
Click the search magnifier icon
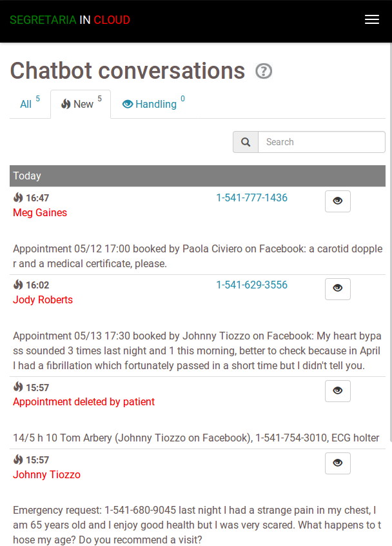tap(246, 142)
